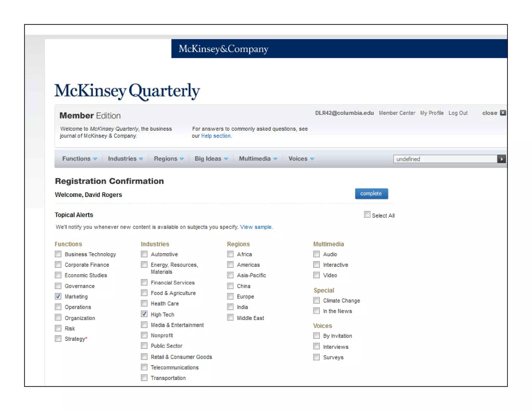
Task: Click the McKinsey&Company banner logo
Action: 223,49
